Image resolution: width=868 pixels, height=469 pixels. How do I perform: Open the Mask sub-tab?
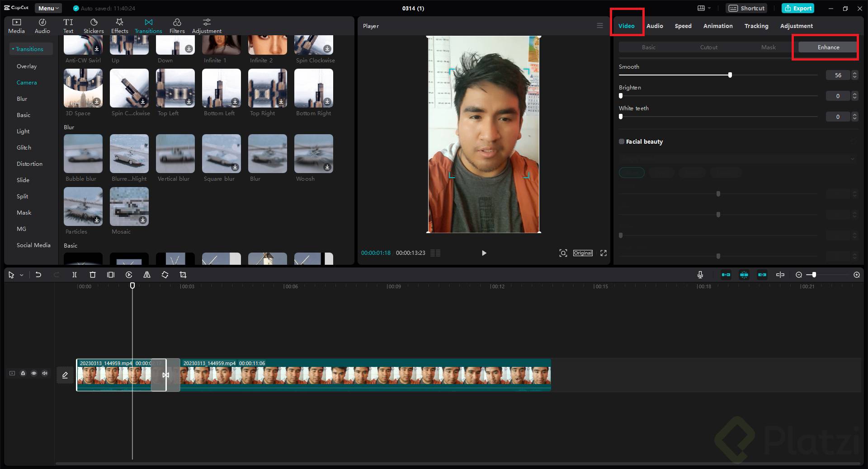pos(768,47)
